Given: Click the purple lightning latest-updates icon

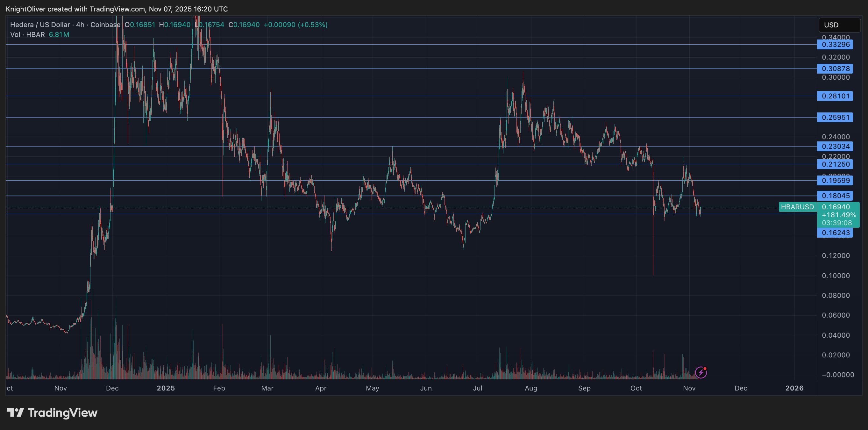Looking at the screenshot, I should [701, 372].
